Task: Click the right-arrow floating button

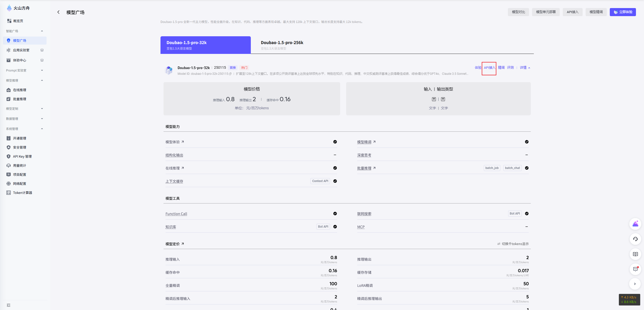Action: 635,284
